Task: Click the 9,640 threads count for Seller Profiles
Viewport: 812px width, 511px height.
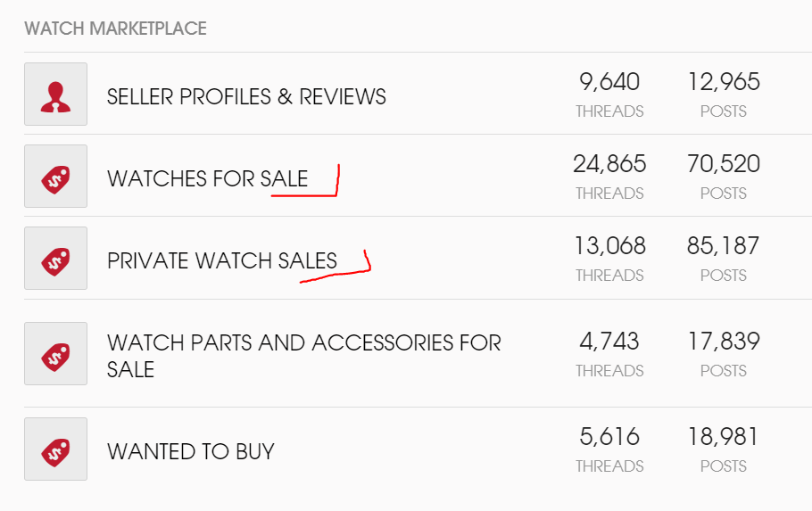Action: coord(609,82)
